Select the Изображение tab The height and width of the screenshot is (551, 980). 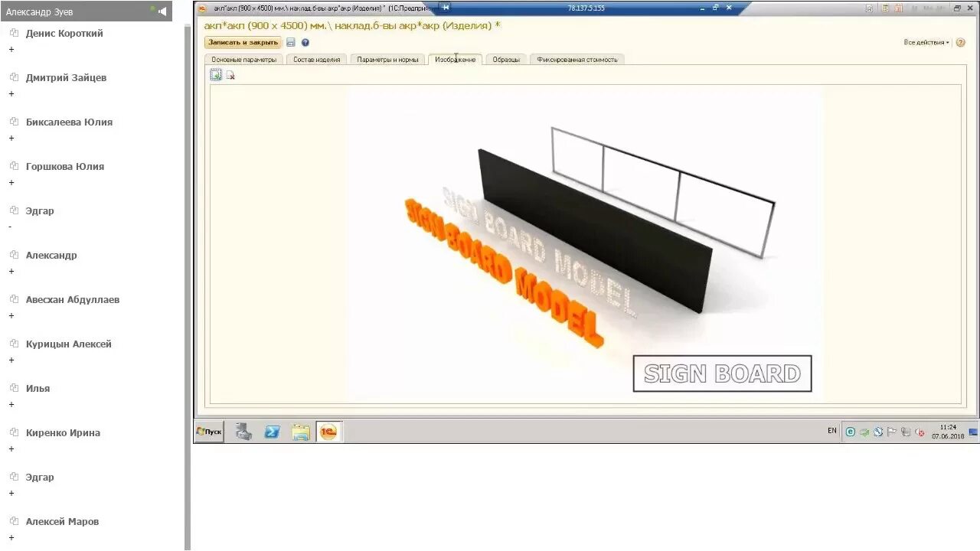point(456,60)
